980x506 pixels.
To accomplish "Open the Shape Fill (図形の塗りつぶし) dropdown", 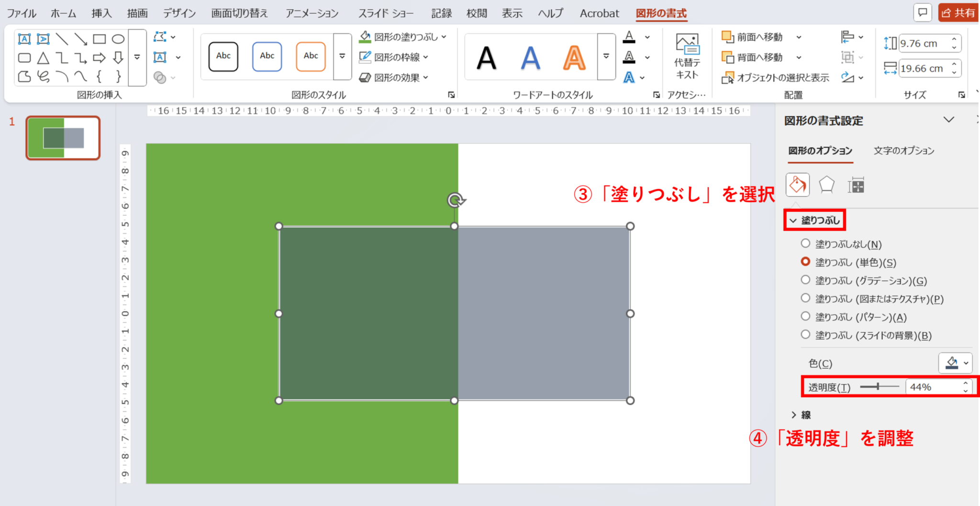I will click(x=404, y=37).
